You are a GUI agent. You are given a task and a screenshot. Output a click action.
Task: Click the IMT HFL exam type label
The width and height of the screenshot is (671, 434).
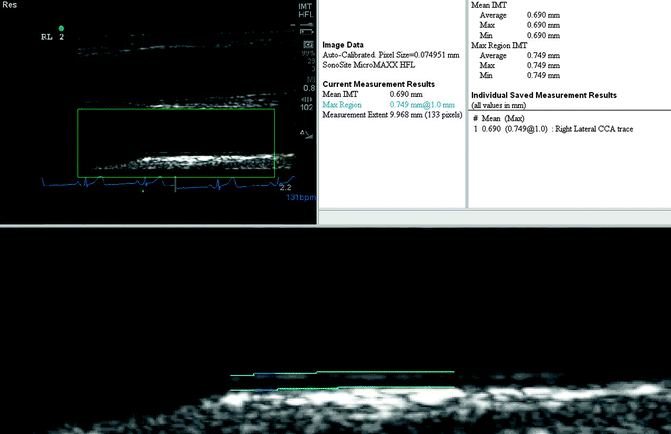[306, 12]
